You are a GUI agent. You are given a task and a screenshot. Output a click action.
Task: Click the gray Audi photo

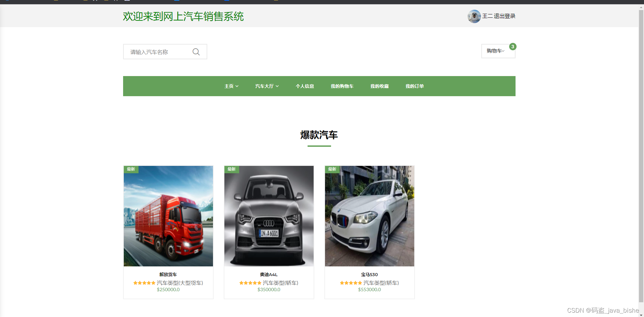coord(269,216)
